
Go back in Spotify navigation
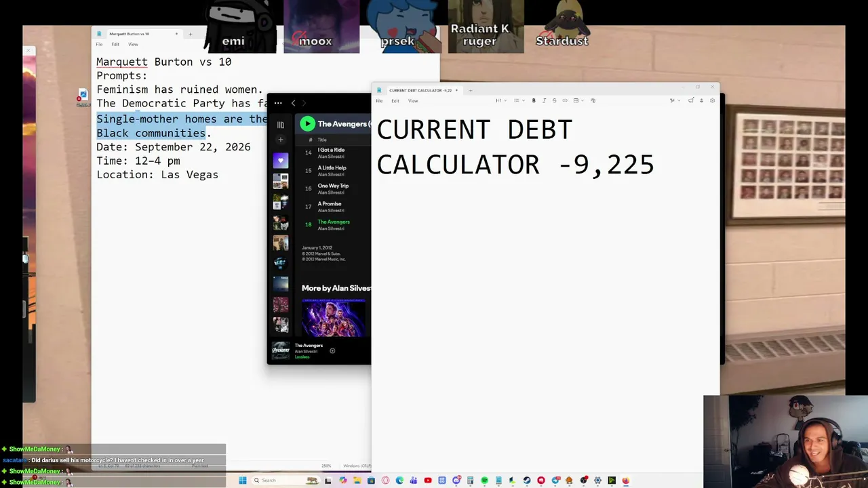click(293, 103)
